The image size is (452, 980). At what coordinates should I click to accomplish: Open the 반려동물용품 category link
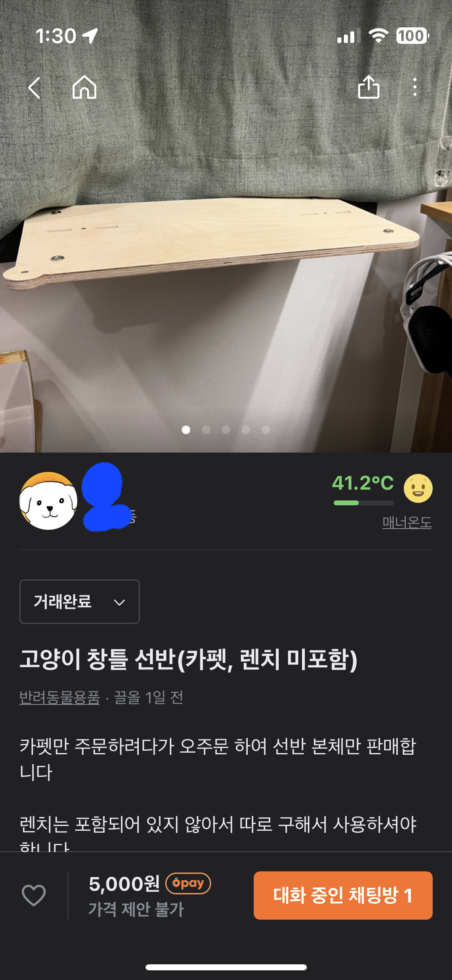[60, 697]
